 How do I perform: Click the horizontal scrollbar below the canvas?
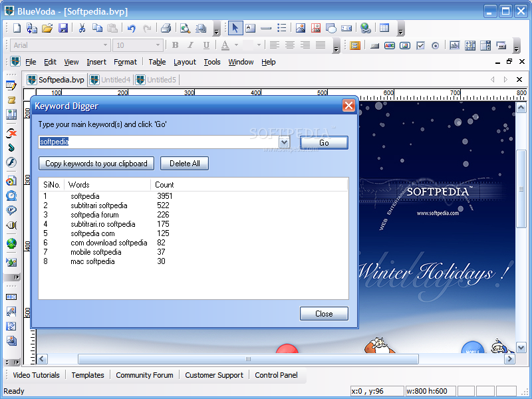[248, 359]
